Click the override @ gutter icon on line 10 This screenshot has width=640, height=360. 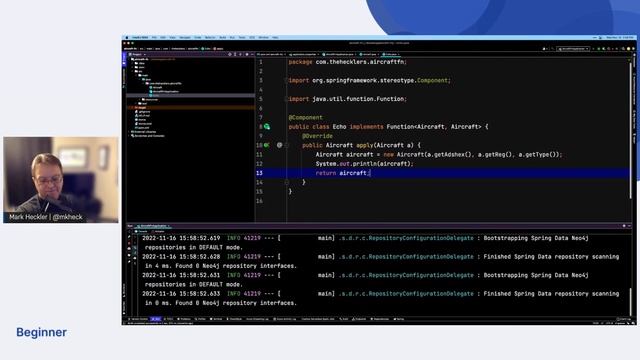[279, 145]
